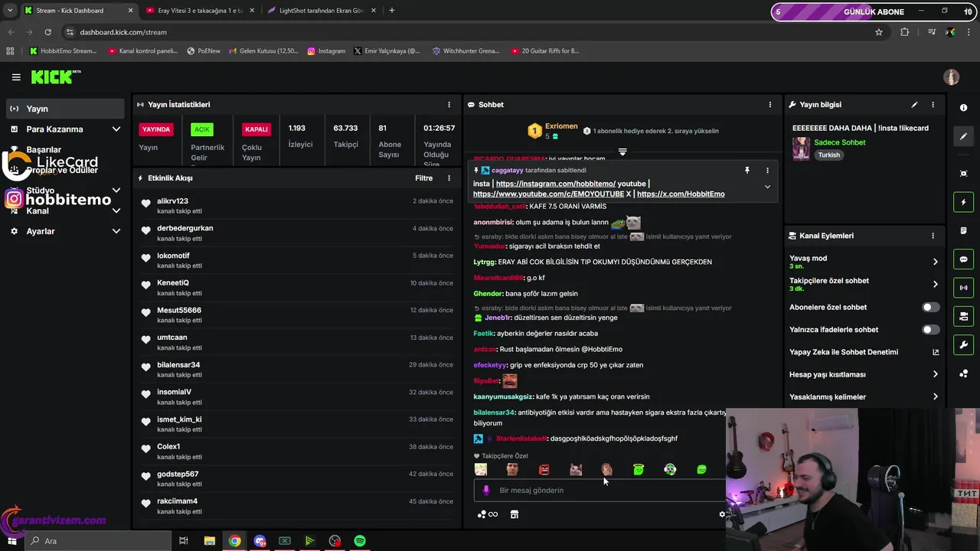Open the Witchhunter Grena bookmark
980x551 pixels.
pyautogui.click(x=465, y=51)
